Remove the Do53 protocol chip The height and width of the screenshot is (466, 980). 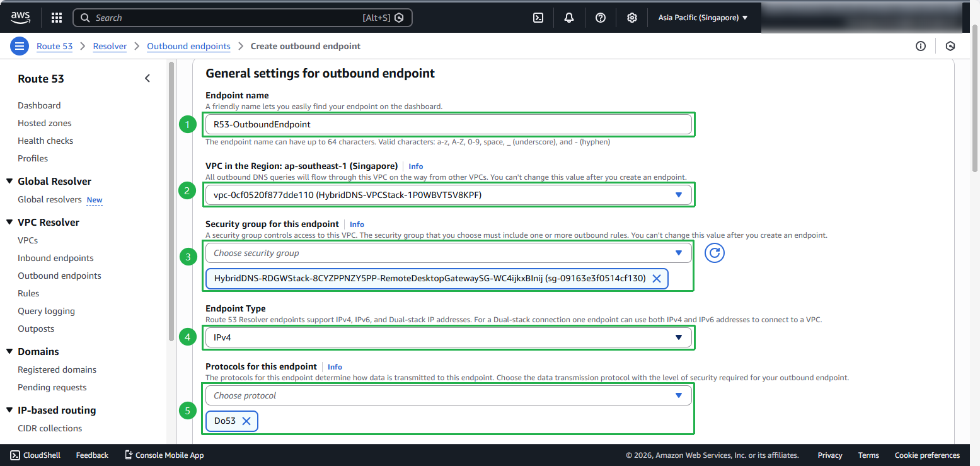pyautogui.click(x=246, y=421)
